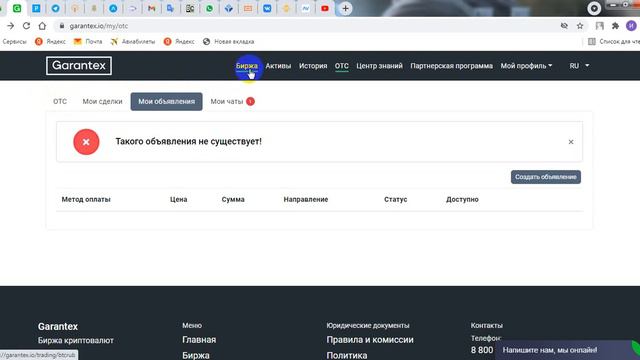Viewport: 640px width, 360px height.
Task: Switch to the Gmail browser tab
Action: tap(151, 8)
